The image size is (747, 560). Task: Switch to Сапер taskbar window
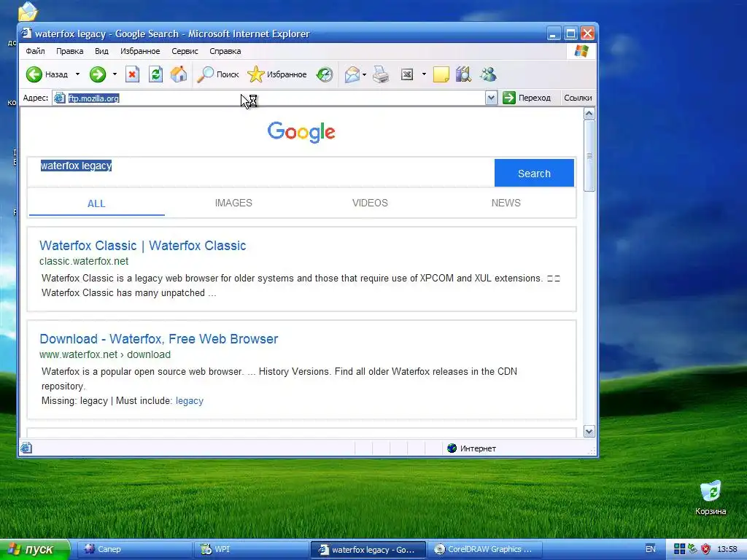[133, 549]
